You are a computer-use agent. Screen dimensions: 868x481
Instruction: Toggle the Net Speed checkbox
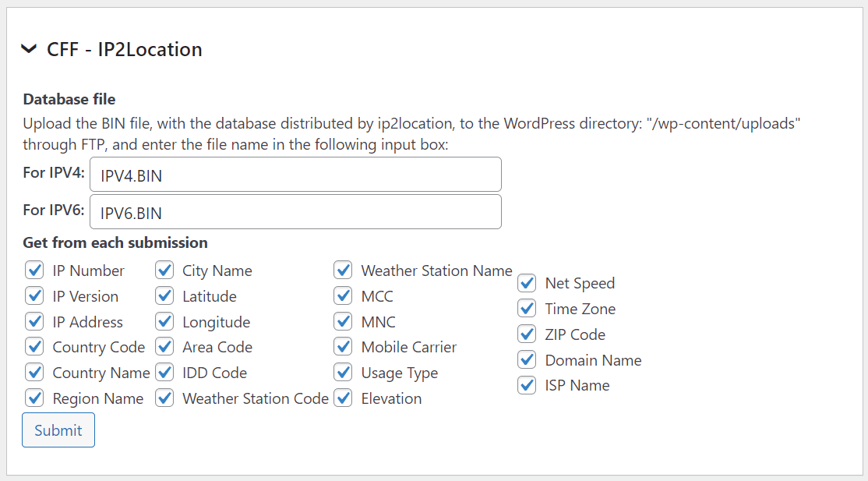tap(527, 283)
